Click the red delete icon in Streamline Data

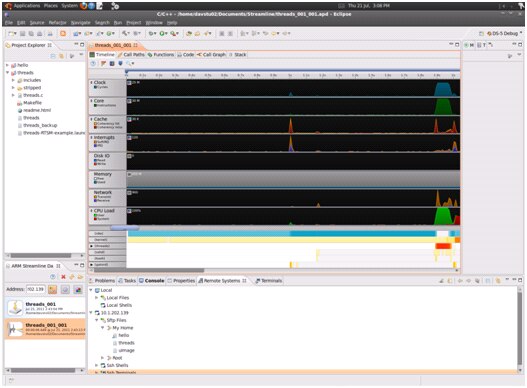coord(63,277)
